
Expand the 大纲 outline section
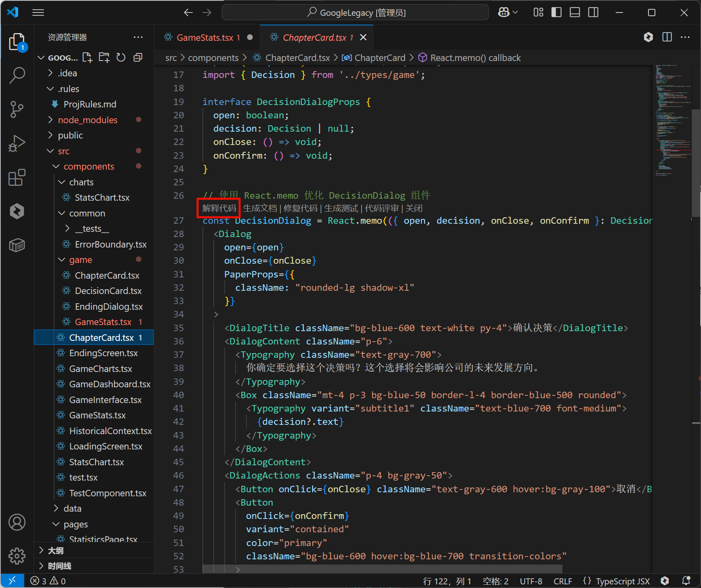[x=56, y=550]
